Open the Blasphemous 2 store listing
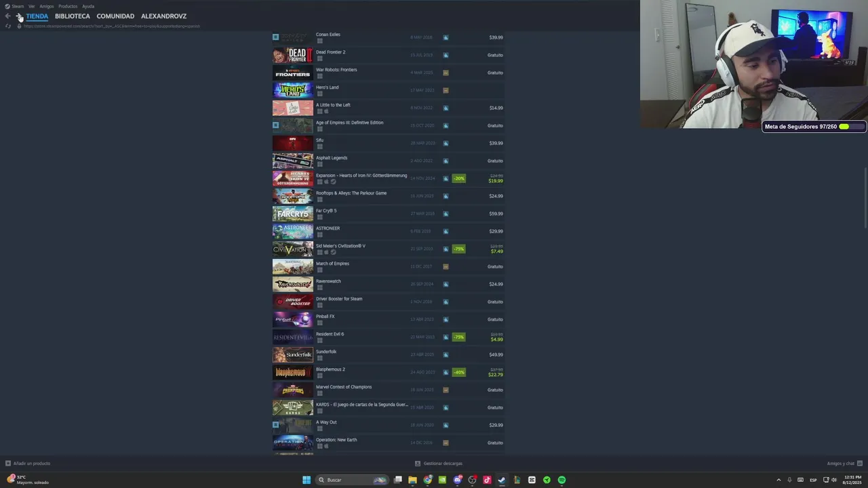 coord(388,372)
